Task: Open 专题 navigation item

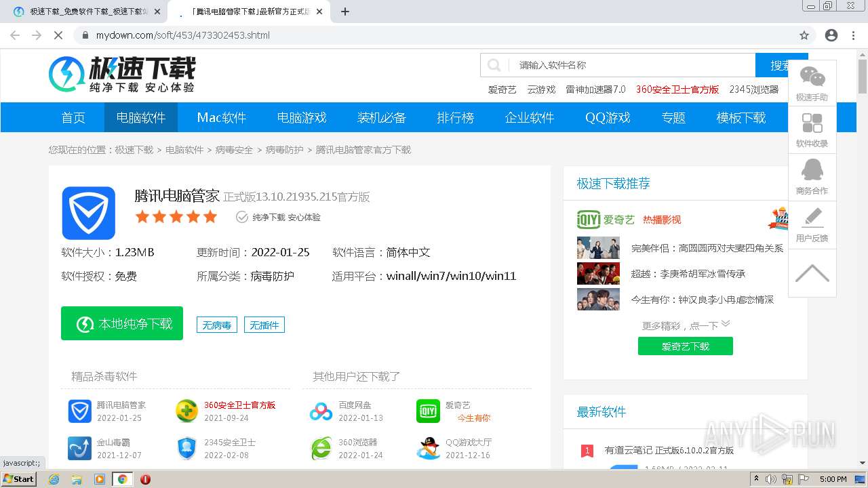Action: click(x=673, y=118)
